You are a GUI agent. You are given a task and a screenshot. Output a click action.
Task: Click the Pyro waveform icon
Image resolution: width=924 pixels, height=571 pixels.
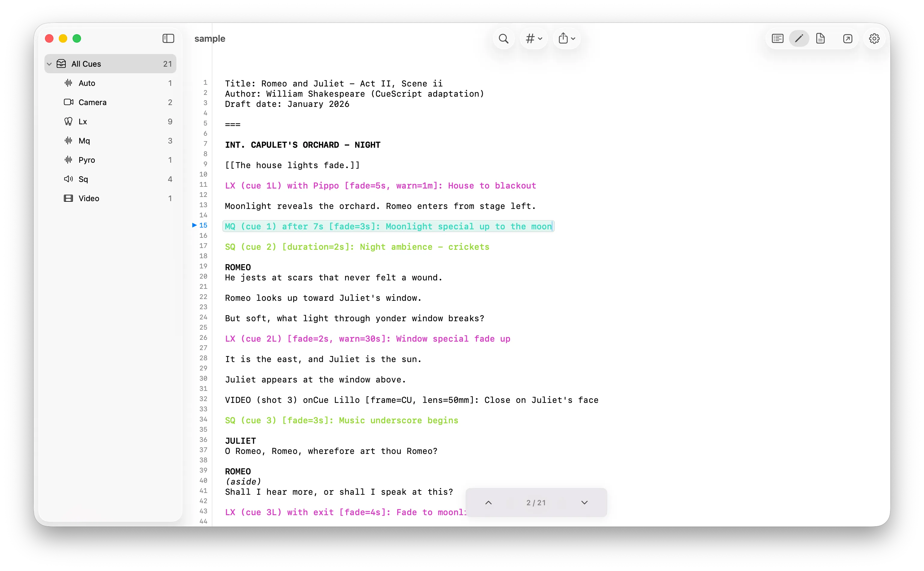tap(68, 160)
